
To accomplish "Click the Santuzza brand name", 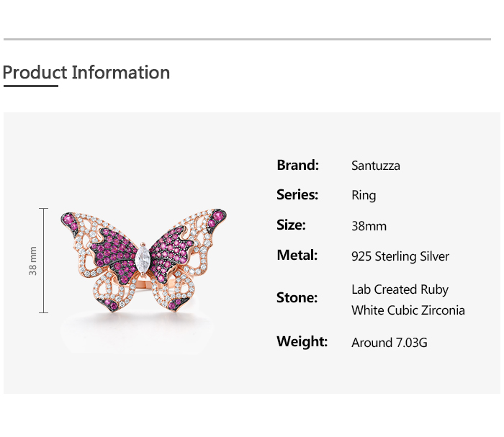I will (376, 166).
